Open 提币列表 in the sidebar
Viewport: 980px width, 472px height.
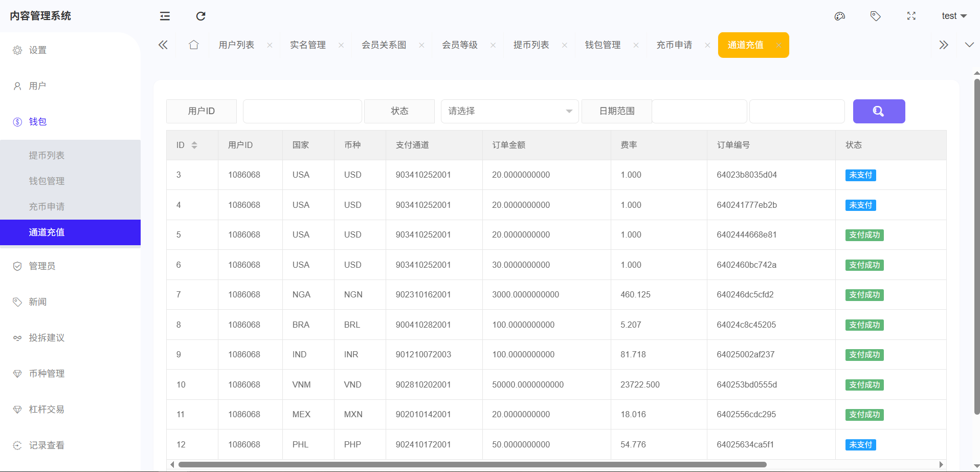coord(47,156)
